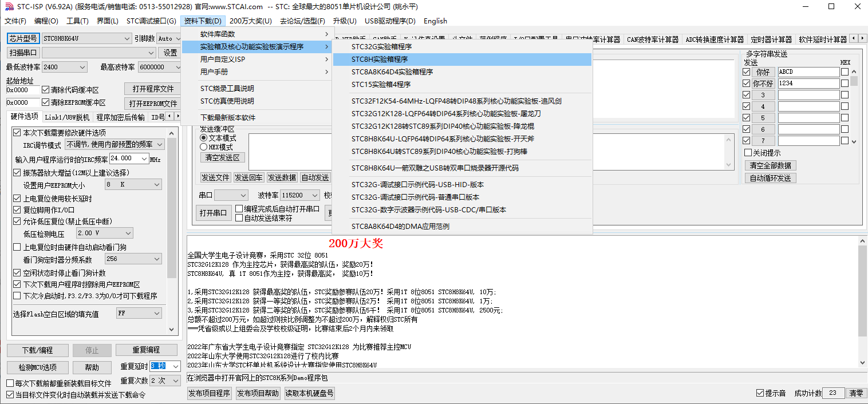Open CAN波特率计算器 tab

click(653, 39)
